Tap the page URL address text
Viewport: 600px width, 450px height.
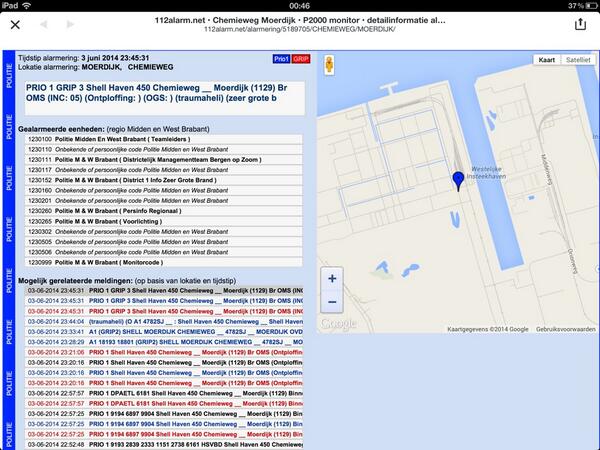click(x=300, y=29)
